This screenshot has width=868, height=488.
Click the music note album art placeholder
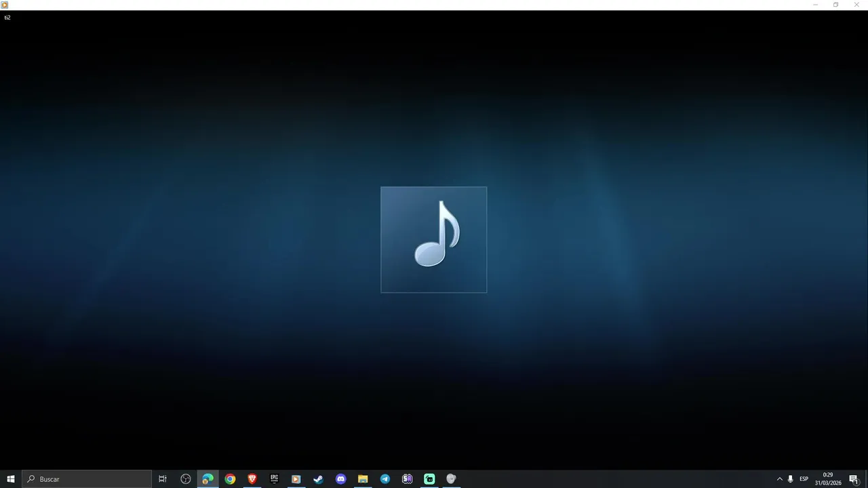pyautogui.click(x=433, y=239)
